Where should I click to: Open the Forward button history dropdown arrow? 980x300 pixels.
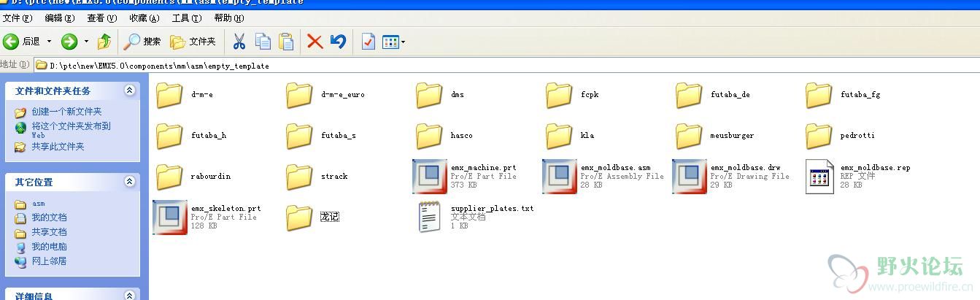click(x=86, y=42)
